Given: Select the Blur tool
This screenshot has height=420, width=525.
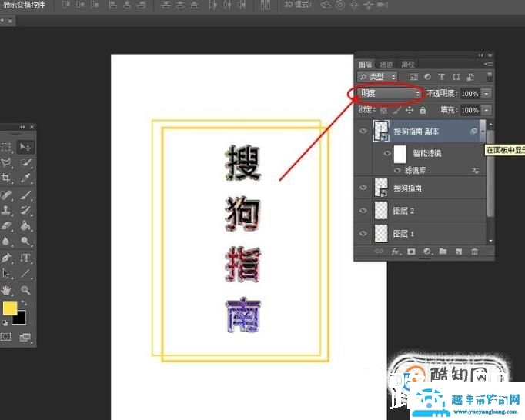Looking at the screenshot, I should pyautogui.click(x=6, y=242).
